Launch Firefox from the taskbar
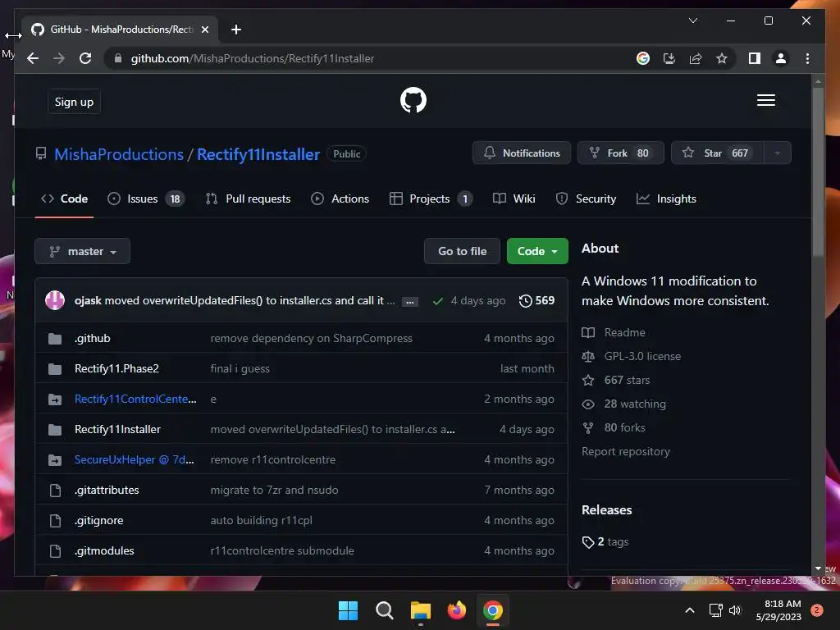This screenshot has width=840, height=630. pyautogui.click(x=456, y=610)
